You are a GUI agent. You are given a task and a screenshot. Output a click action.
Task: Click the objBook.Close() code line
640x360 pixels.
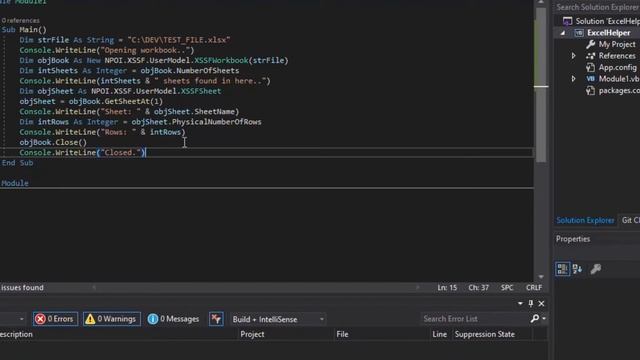53,142
